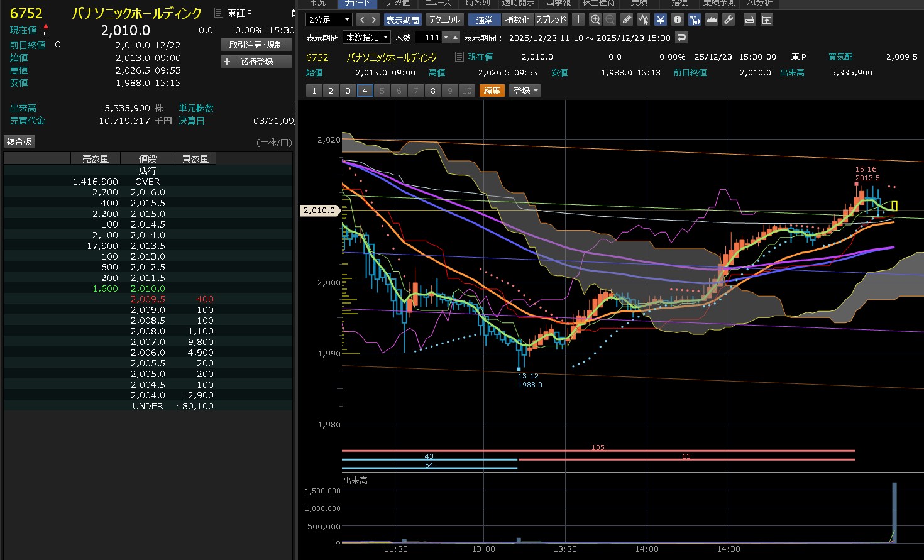
Task: Click the 銘柄登録 button
Action: (x=256, y=62)
